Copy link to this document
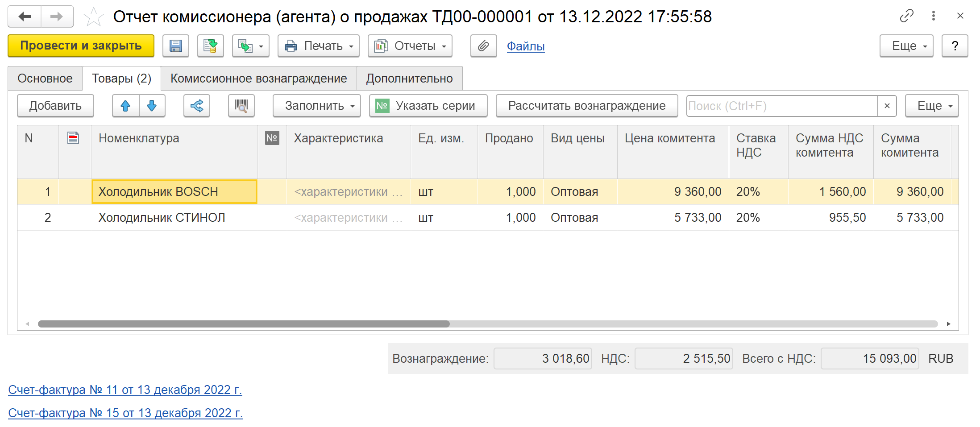 pos(906,16)
